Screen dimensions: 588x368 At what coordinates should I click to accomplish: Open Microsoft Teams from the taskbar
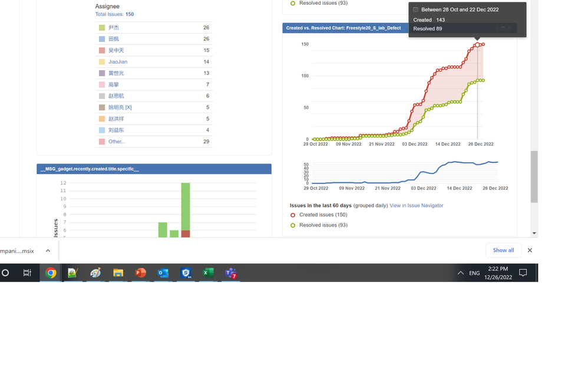[x=230, y=273]
